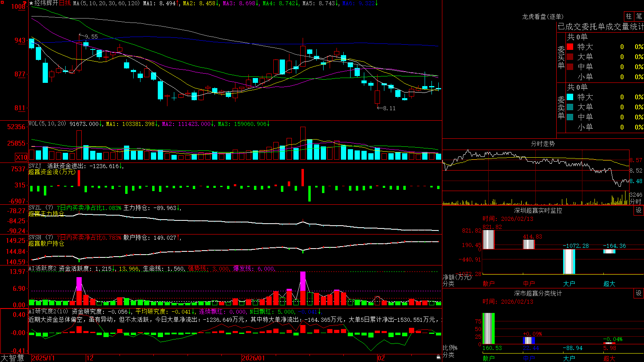Toggle the X10 volume scale button
Screen dimensions: 644x362
tap(21, 157)
